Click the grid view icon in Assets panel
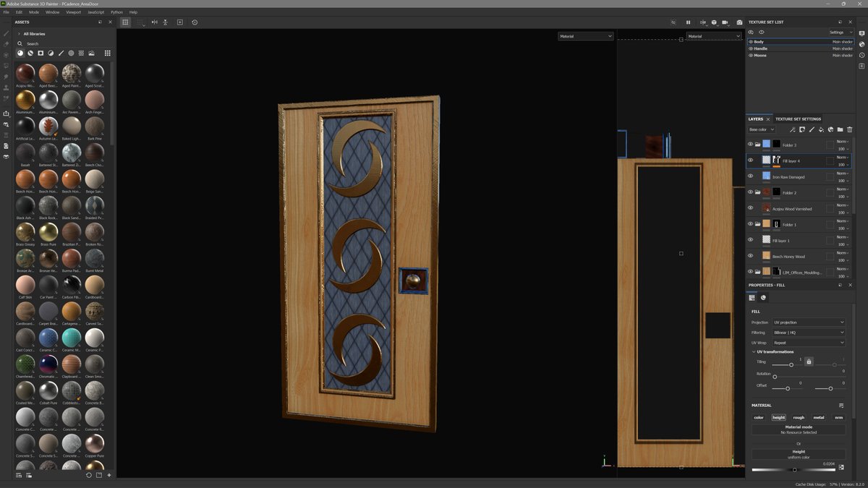Screen dimensions: 868x488 click(x=107, y=53)
